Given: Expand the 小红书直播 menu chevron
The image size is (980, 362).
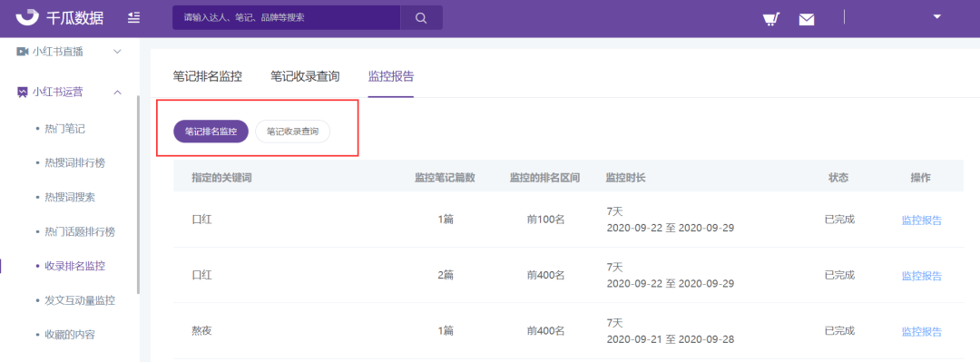Looking at the screenshot, I should pyautogui.click(x=117, y=52).
